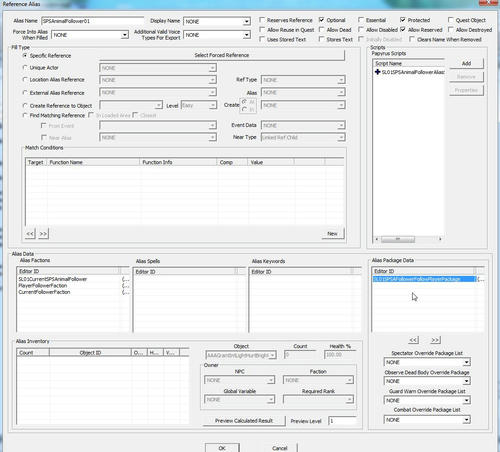Check the Quest Object option
500x452 pixels.
451,20
